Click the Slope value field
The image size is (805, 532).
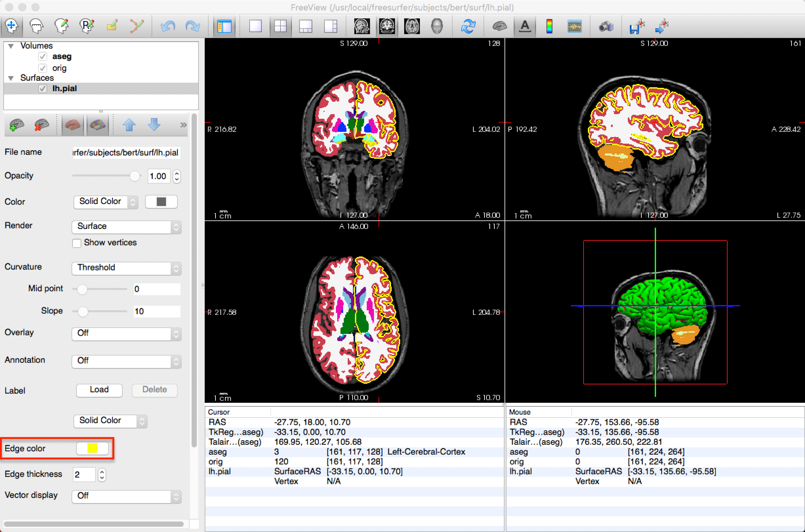point(156,312)
